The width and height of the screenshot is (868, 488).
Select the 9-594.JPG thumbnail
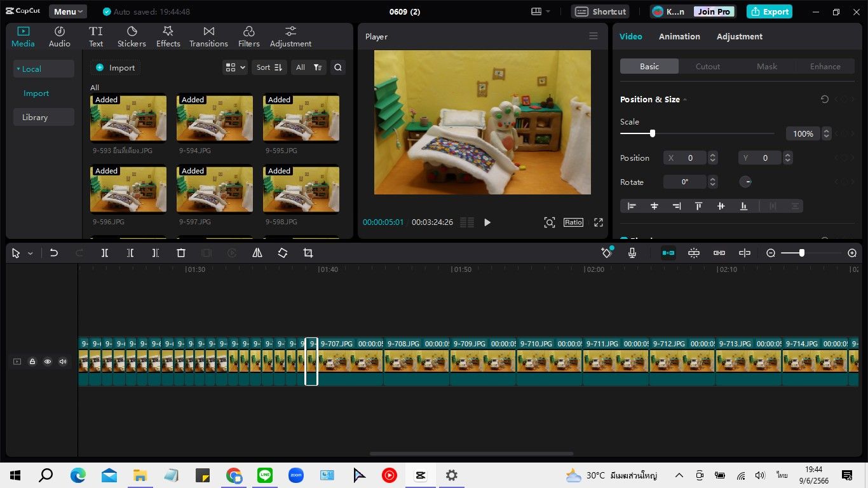[215, 119]
